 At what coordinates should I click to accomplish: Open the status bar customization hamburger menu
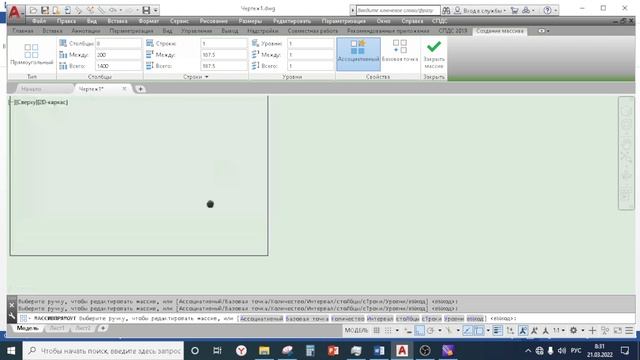click(x=629, y=330)
